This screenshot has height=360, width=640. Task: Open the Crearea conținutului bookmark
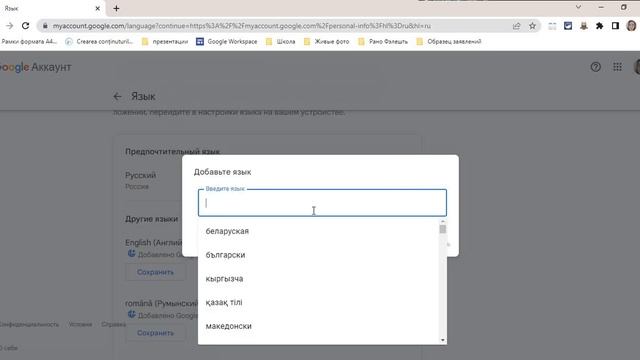click(99, 42)
